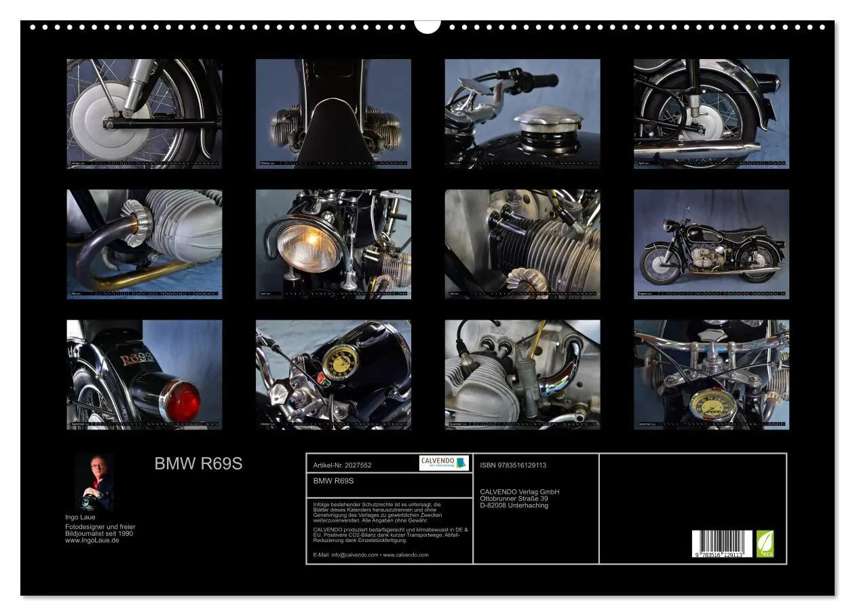855x616 pixels.
Task: Open the cylinder cooling fins close-up photo
Action: coord(522,244)
